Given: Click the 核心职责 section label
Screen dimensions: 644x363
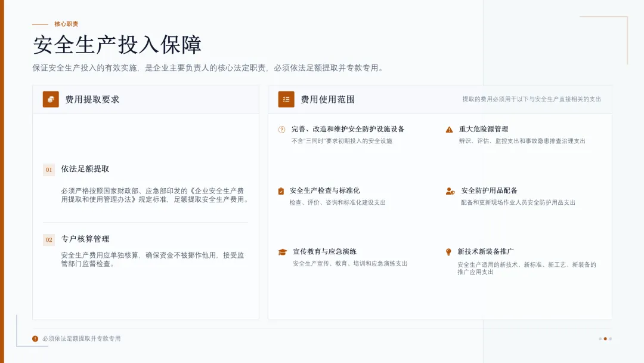Looking at the screenshot, I should (x=66, y=24).
